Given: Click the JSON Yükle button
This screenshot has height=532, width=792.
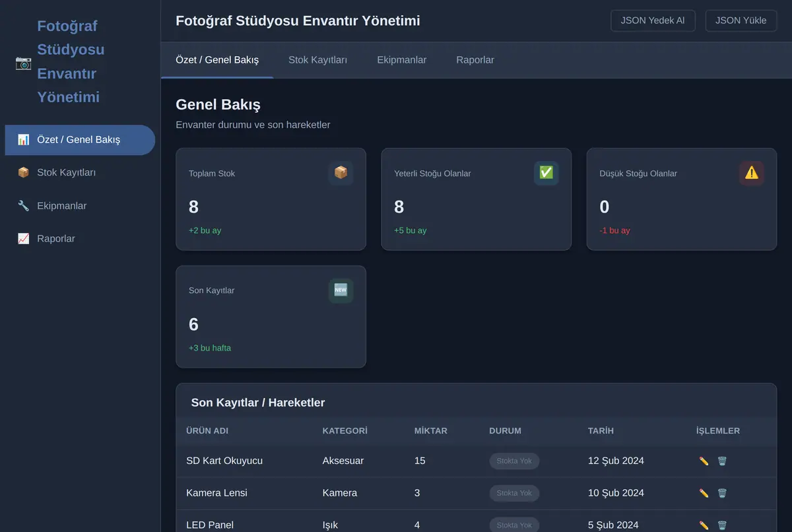Looking at the screenshot, I should coord(741,20).
